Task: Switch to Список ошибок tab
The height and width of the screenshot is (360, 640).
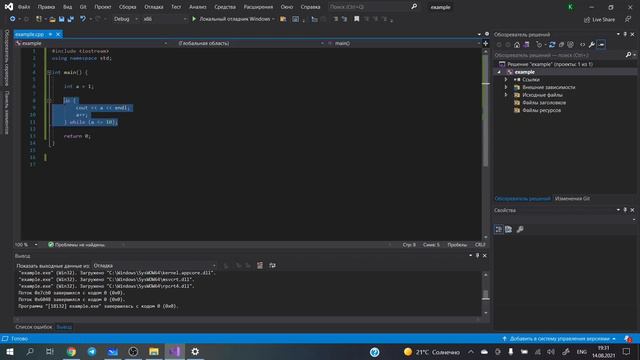Action: [x=33, y=327]
